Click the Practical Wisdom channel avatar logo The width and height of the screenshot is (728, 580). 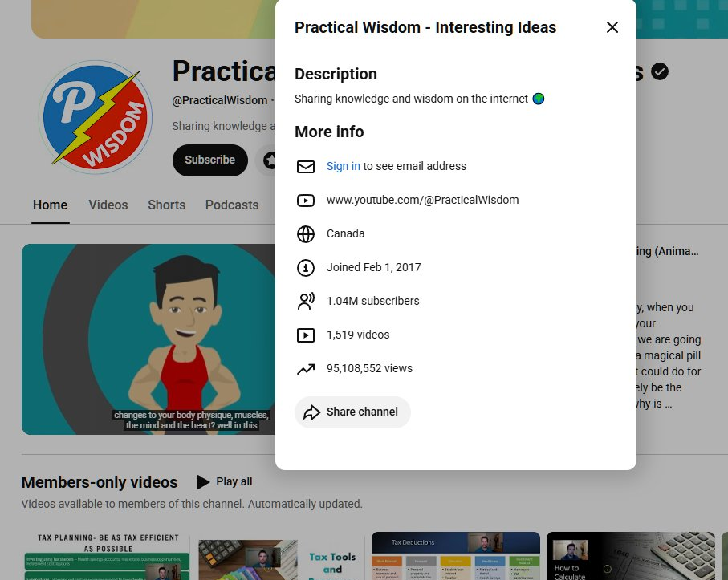(96, 118)
